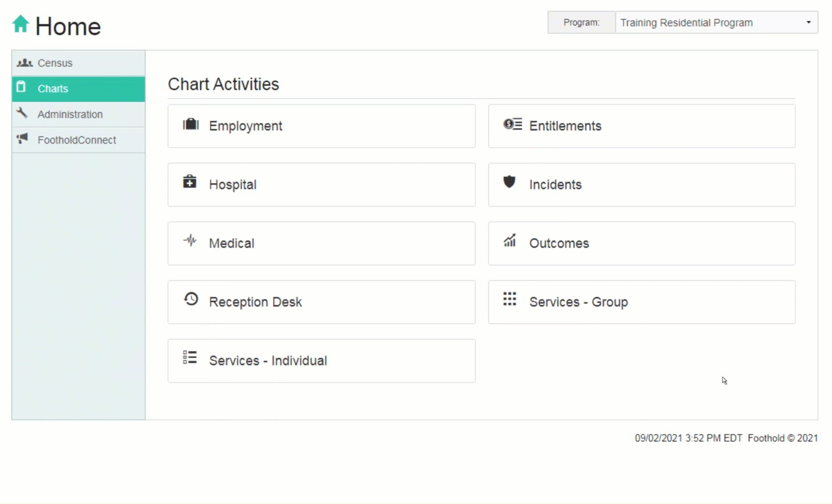The width and height of the screenshot is (832, 504).
Task: Click the Incidents shield icon
Action: point(509,182)
